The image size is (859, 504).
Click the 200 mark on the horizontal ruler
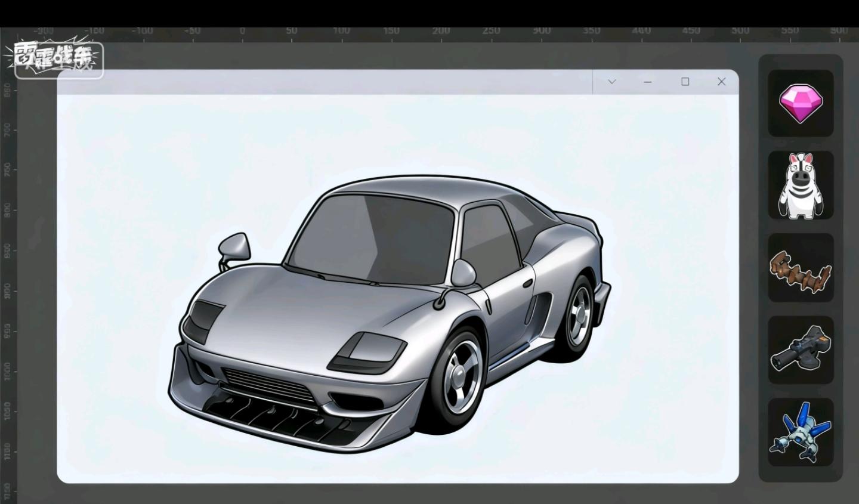[x=441, y=31]
